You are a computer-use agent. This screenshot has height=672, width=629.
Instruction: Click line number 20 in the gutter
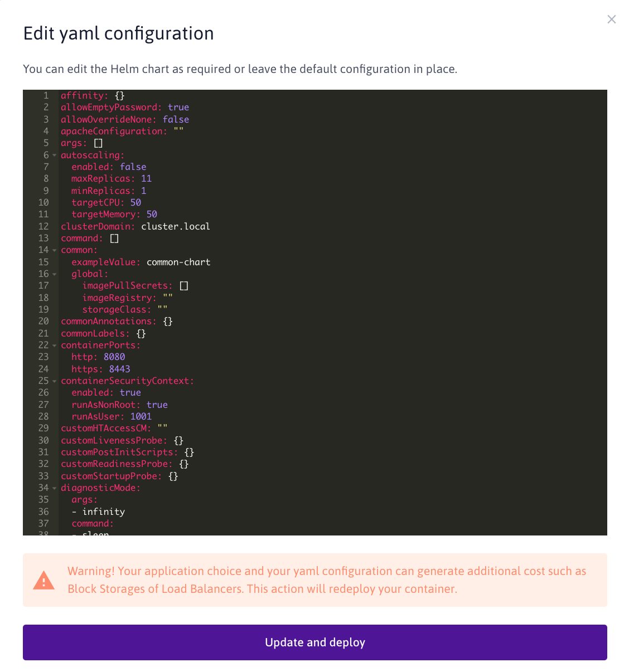tap(43, 322)
